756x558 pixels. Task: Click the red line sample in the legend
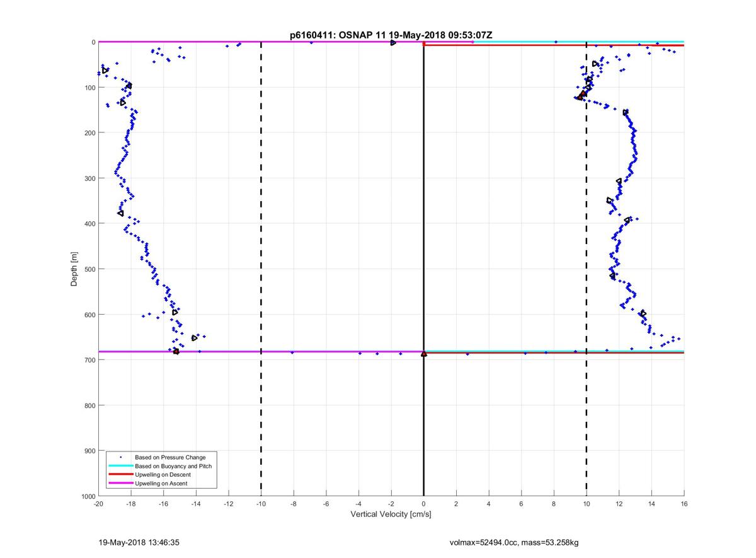pos(120,474)
